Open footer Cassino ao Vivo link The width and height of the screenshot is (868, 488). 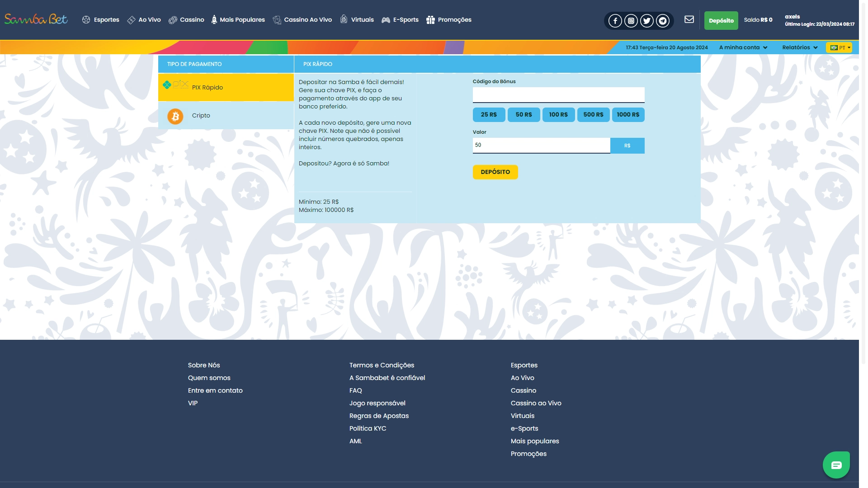coord(536,403)
